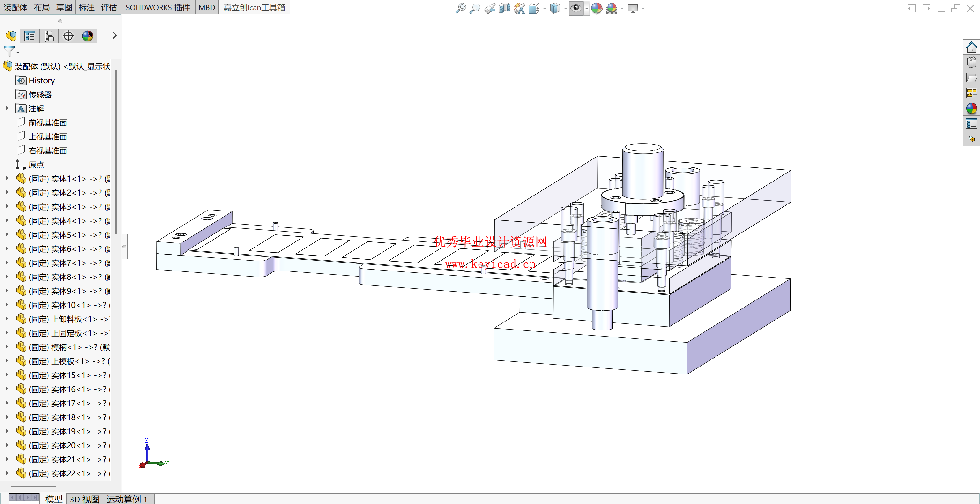The image size is (980, 504).
Task: Select 前视基准面 plane
Action: pyautogui.click(x=42, y=122)
